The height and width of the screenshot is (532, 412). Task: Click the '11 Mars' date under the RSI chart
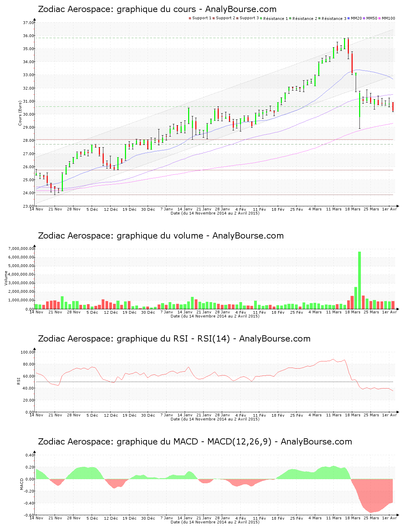334,415
